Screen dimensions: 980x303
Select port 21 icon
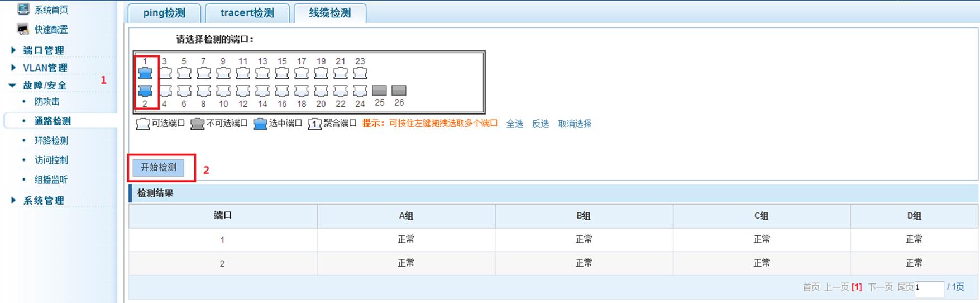pos(341,73)
